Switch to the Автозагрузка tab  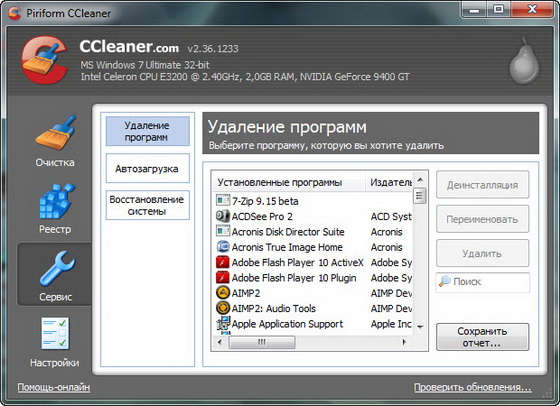[148, 169]
